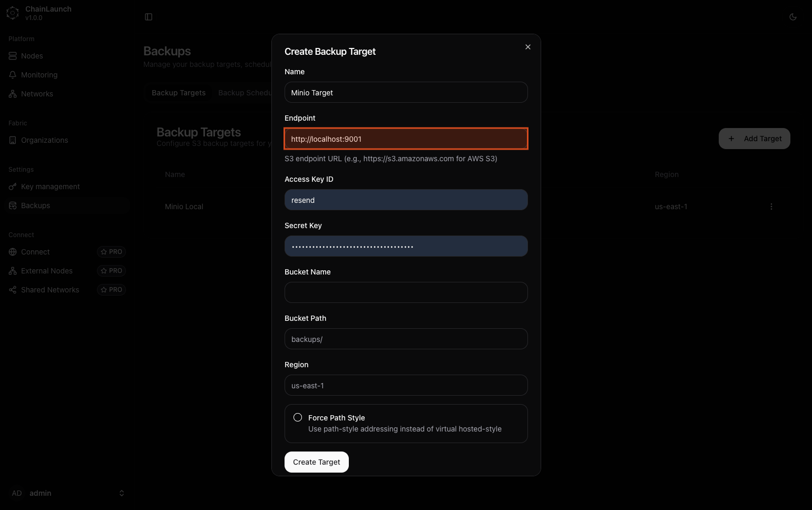Open External Nodes PRO item
Image resolution: width=812 pixels, height=510 pixels.
47,271
